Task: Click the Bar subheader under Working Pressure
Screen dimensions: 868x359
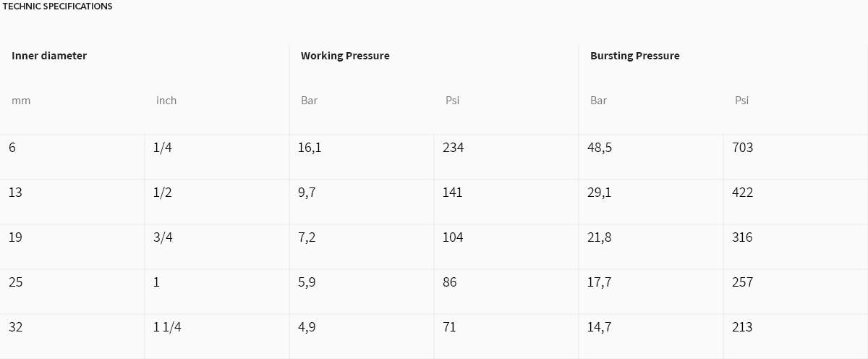Action: click(309, 101)
